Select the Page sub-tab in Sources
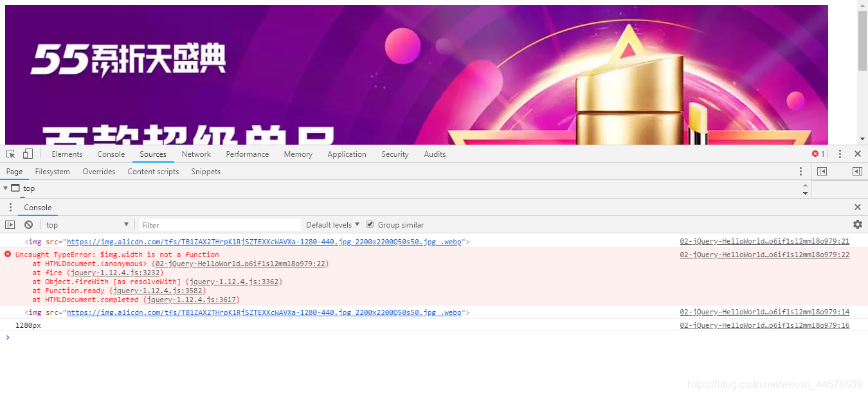Image resolution: width=868 pixels, height=396 pixels. 14,172
